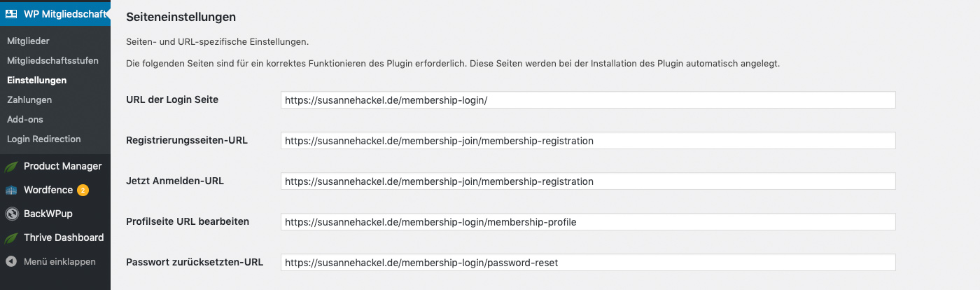Click the Passwort zurücksetzen-URL input
Image resolution: width=980 pixels, height=290 pixels.
point(587,263)
